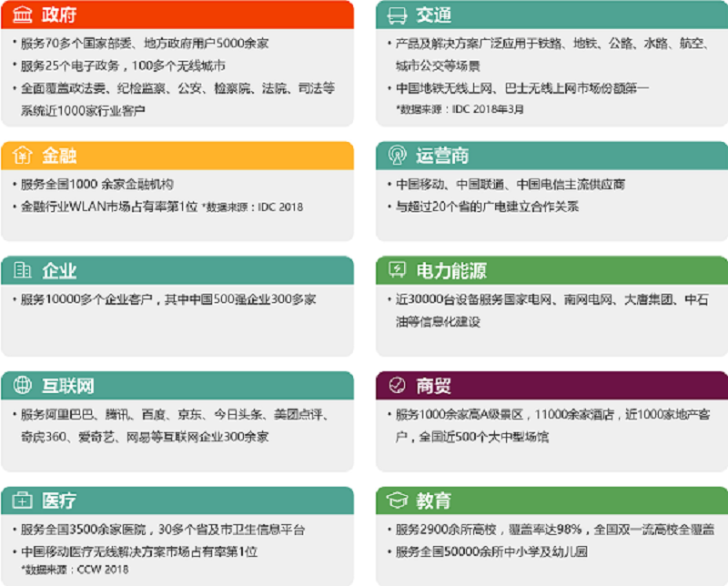Click the antenna icon beside 运营商
Viewport: 728px width, 586px height.
(397, 156)
